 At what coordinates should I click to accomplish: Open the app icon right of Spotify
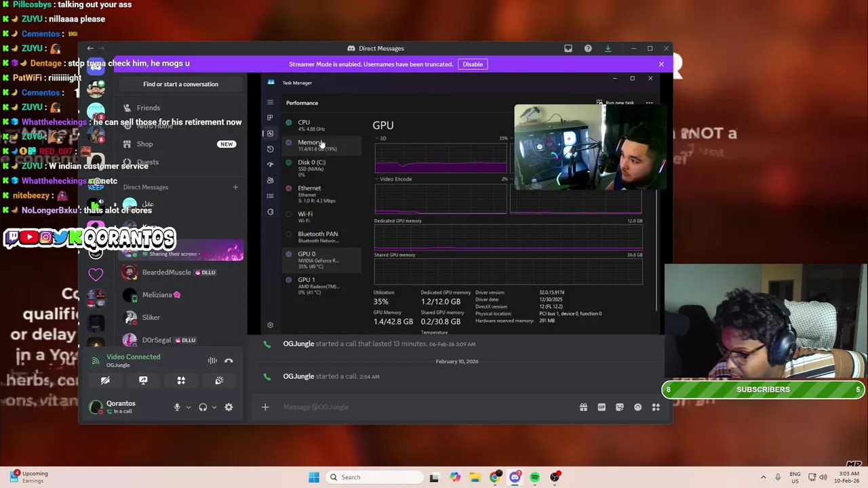coord(555,477)
